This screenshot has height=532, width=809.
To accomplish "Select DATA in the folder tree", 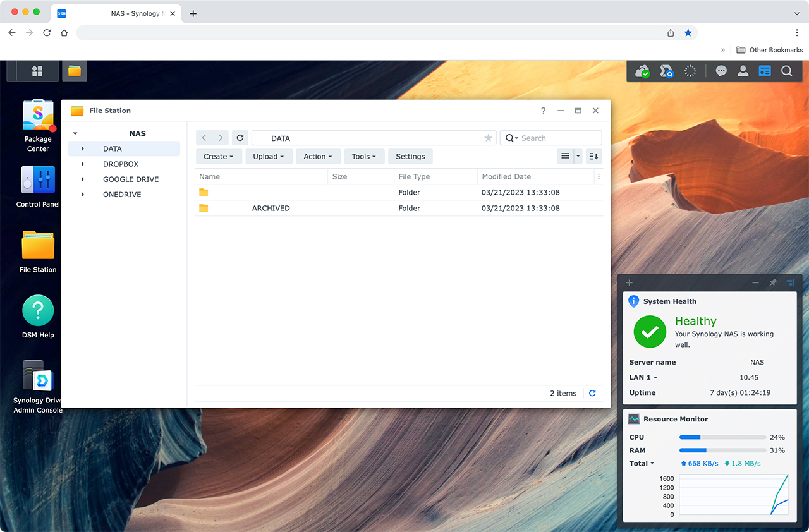I will point(124,149).
